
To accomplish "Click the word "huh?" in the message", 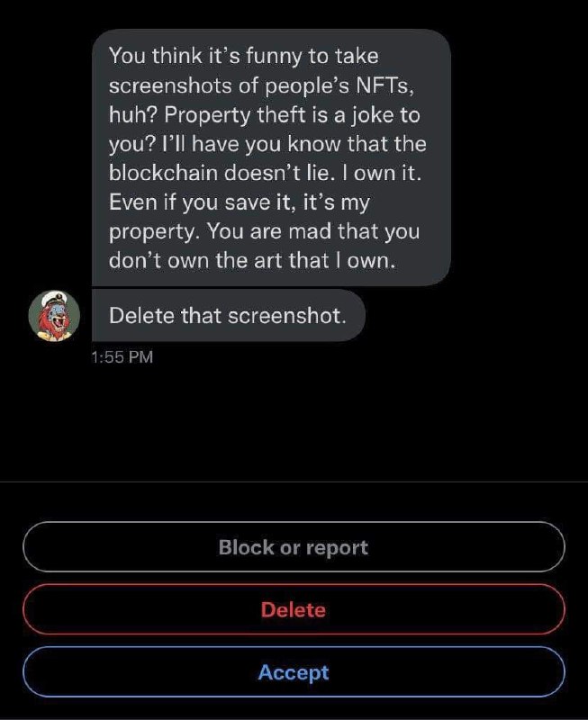I will (x=131, y=115).
